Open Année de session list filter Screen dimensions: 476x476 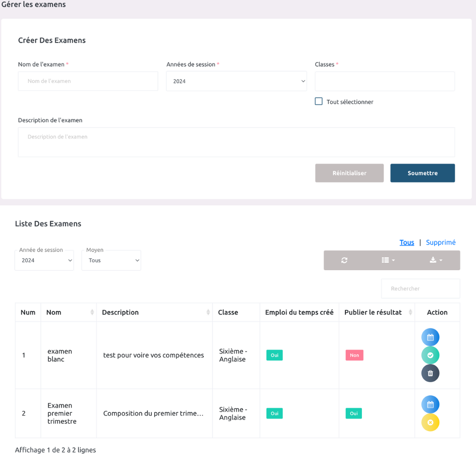[x=45, y=260]
